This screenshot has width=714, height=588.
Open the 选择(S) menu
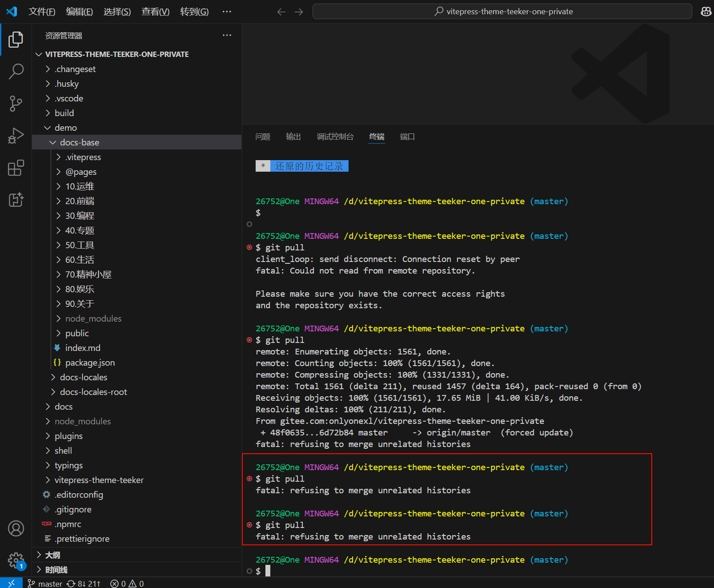coord(117,12)
